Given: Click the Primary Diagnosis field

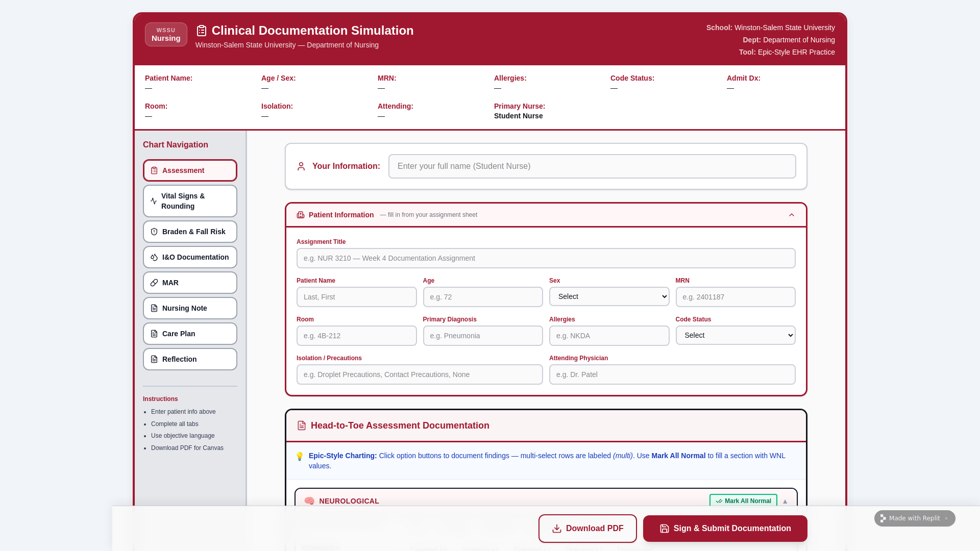Looking at the screenshot, I should pyautogui.click(x=483, y=336).
